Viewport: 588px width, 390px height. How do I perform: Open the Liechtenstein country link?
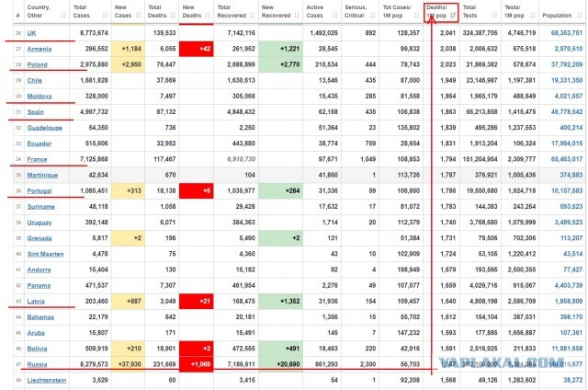pos(47,380)
